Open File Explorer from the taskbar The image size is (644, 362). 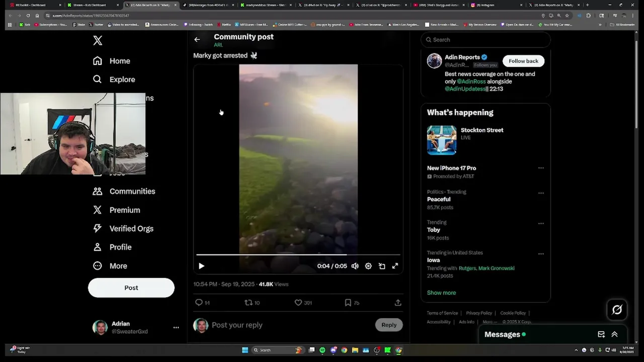[355, 350]
